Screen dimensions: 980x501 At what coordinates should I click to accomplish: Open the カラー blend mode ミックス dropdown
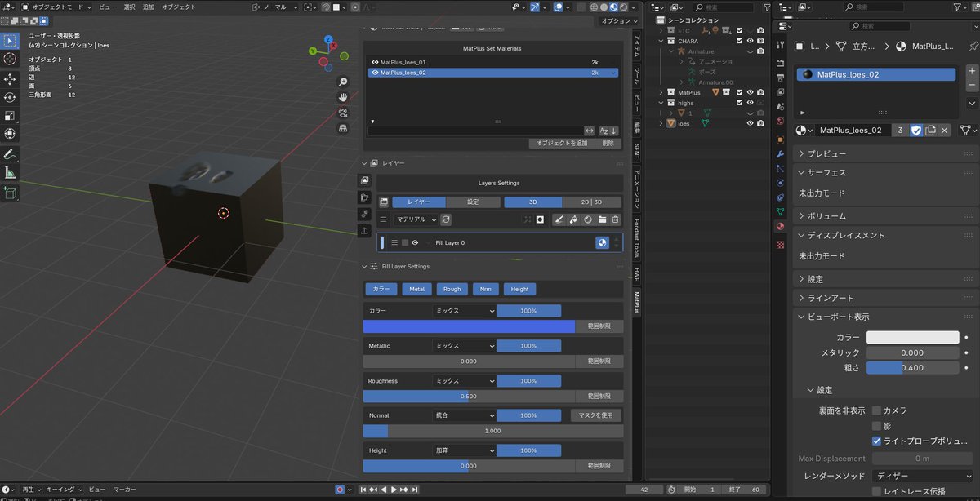[x=464, y=311]
